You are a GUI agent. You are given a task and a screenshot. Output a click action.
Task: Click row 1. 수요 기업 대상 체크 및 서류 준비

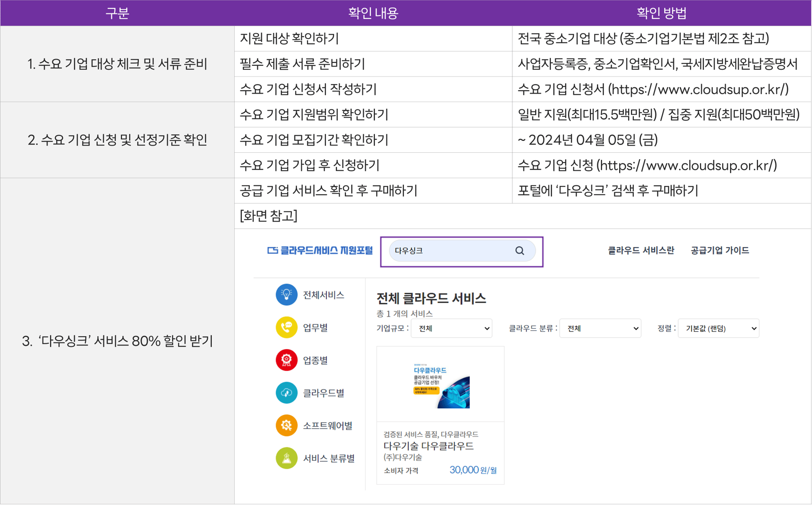pyautogui.click(x=117, y=64)
